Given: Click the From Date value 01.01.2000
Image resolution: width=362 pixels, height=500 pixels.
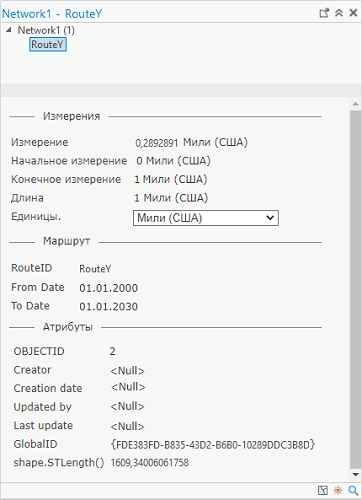Looking at the screenshot, I should 108,288.
